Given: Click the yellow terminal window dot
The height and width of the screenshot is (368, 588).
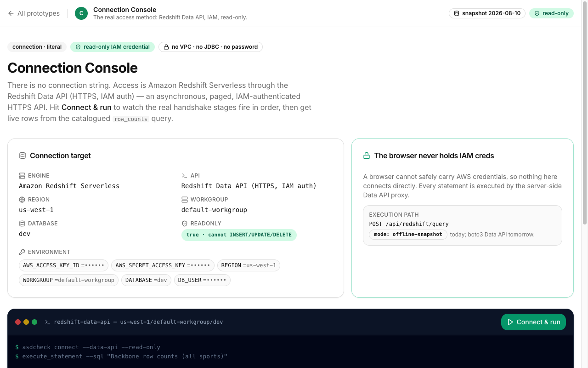Looking at the screenshot, I should click(x=26, y=322).
